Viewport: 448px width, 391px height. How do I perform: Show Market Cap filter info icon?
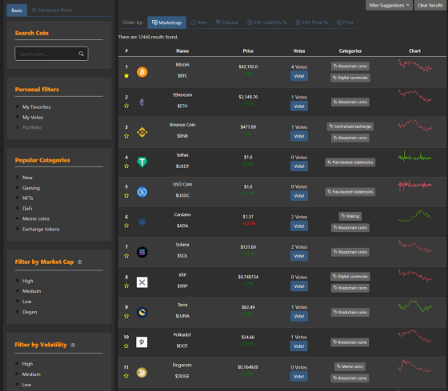pyautogui.click(x=80, y=262)
